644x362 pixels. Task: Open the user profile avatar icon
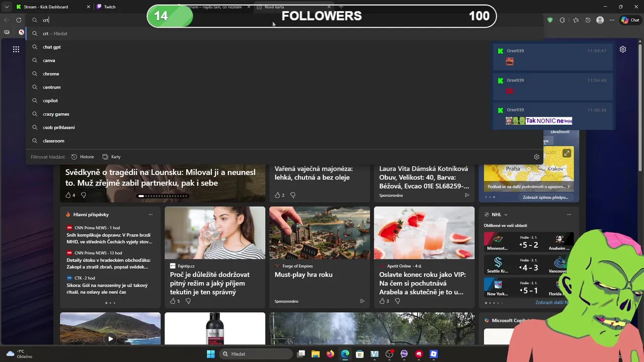pyautogui.click(x=600, y=20)
